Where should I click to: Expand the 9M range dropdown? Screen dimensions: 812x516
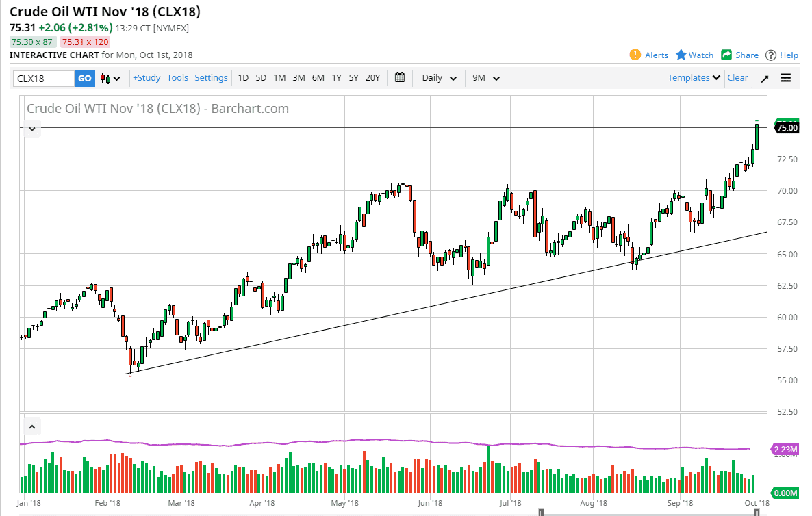click(x=485, y=78)
